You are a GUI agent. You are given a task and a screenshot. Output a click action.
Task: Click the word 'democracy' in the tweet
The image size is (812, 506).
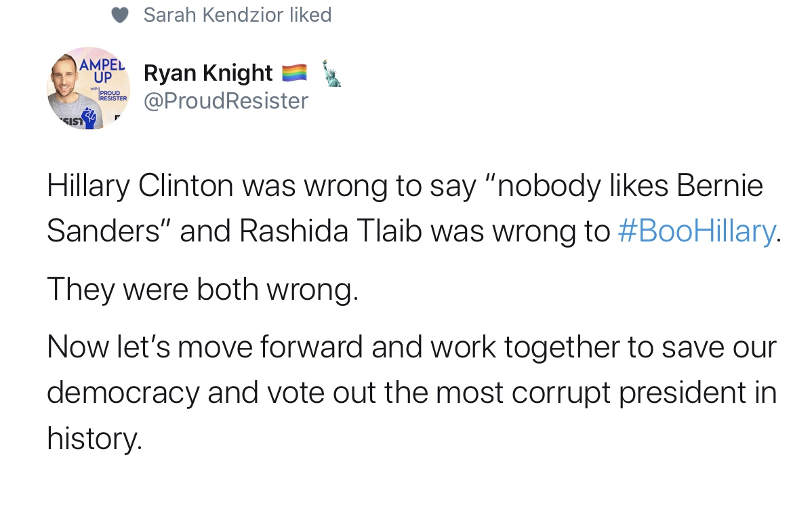pyautogui.click(x=123, y=393)
